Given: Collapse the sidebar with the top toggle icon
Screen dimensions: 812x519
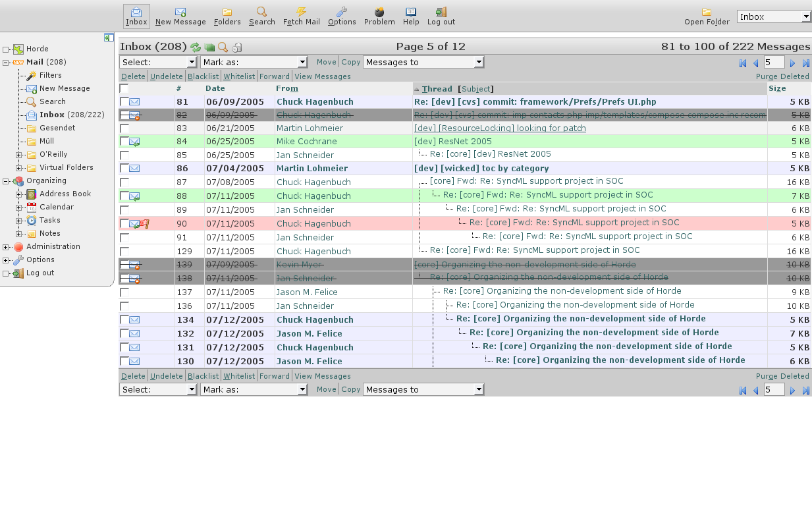Looking at the screenshot, I should click(x=109, y=38).
